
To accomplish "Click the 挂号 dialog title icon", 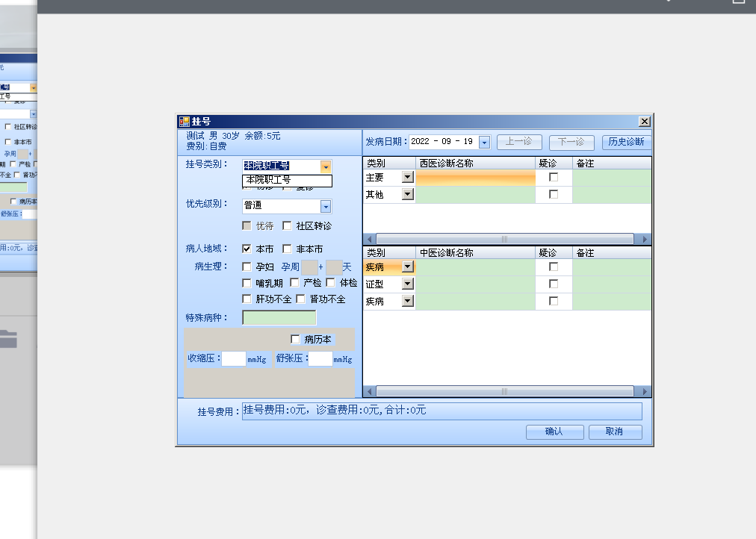I will pyautogui.click(x=184, y=122).
